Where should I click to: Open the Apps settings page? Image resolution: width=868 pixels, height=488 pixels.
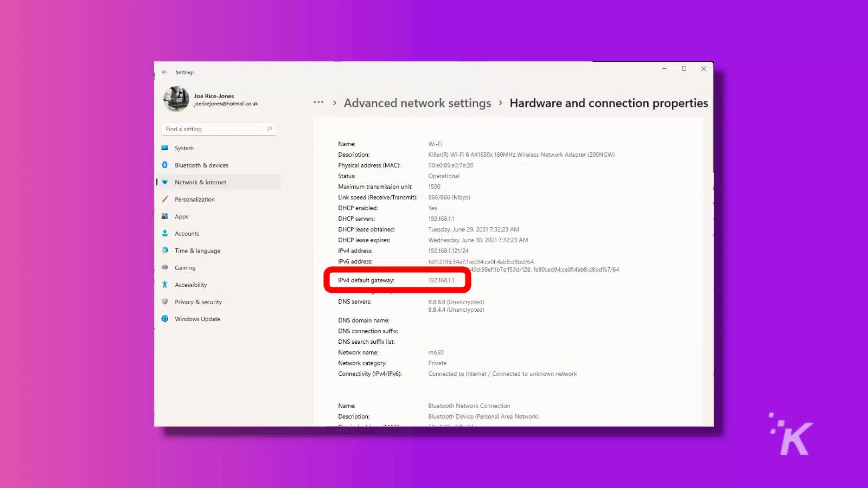click(181, 216)
